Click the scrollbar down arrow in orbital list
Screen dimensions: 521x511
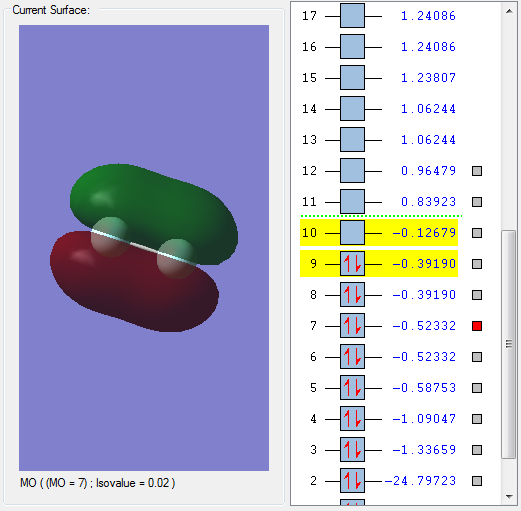[x=509, y=497]
